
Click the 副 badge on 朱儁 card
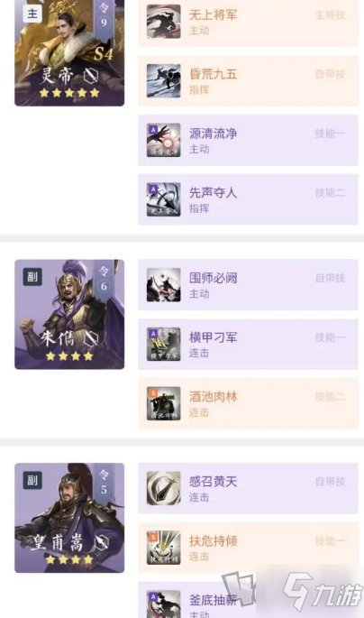point(32,277)
